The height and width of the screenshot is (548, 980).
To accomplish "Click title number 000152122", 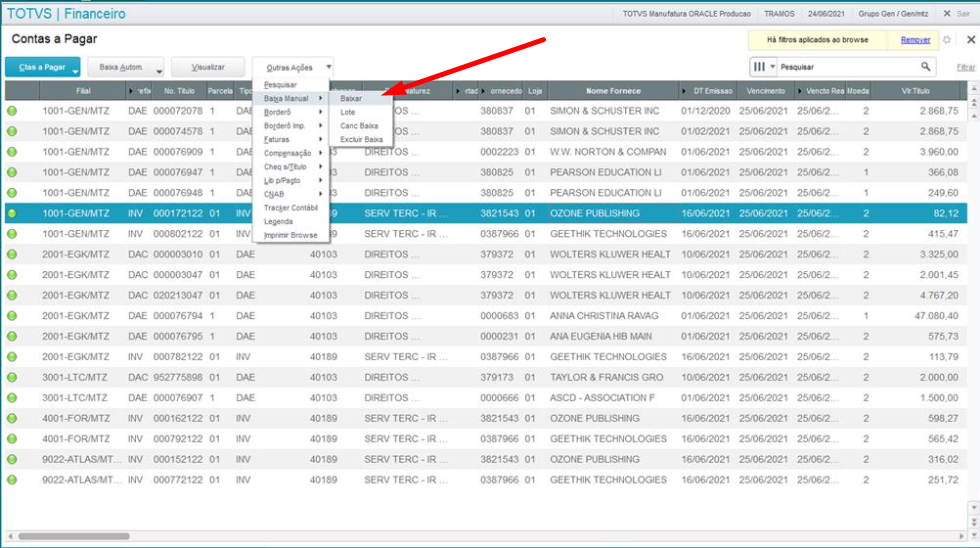I will (178, 459).
